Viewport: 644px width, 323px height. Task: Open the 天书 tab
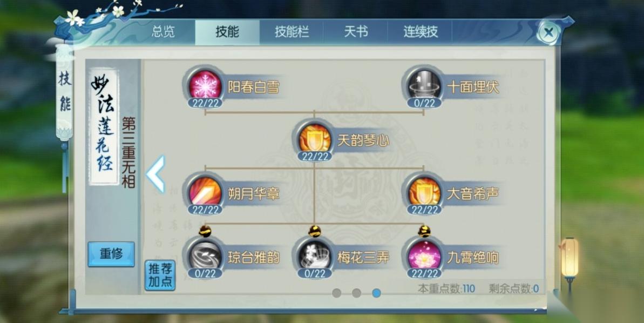356,32
